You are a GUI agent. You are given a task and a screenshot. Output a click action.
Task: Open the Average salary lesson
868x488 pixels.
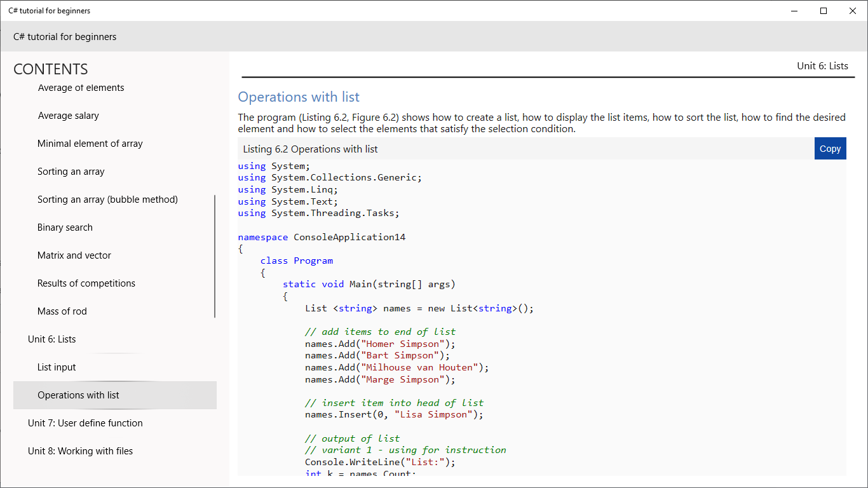(x=68, y=116)
